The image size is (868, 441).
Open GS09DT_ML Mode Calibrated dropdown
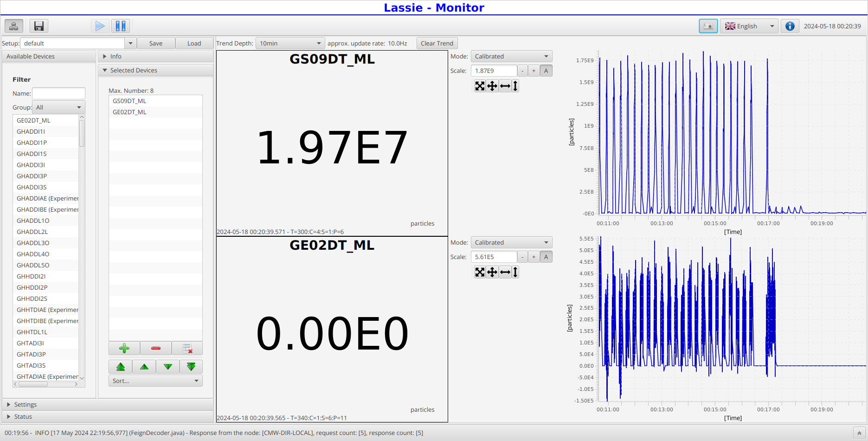tap(512, 56)
